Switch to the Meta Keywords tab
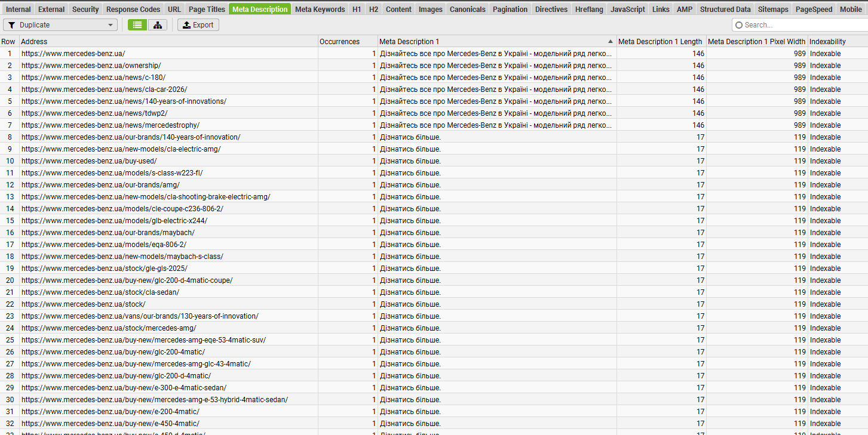 (x=320, y=9)
